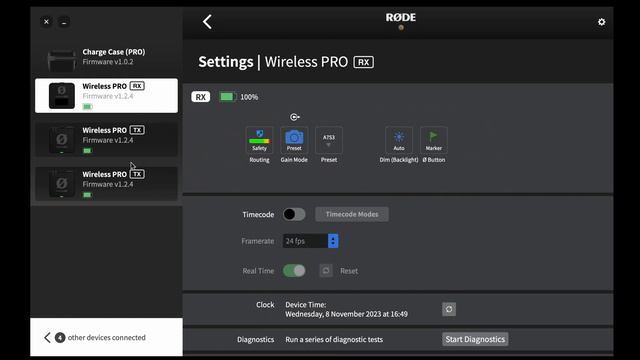Click the Real Time reset icon button
The image size is (640, 360).
(326, 271)
